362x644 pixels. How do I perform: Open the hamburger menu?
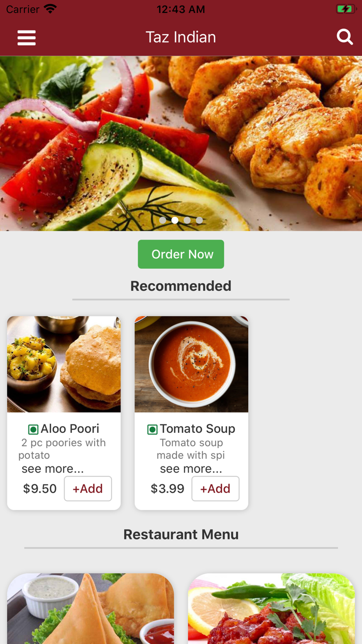click(26, 38)
